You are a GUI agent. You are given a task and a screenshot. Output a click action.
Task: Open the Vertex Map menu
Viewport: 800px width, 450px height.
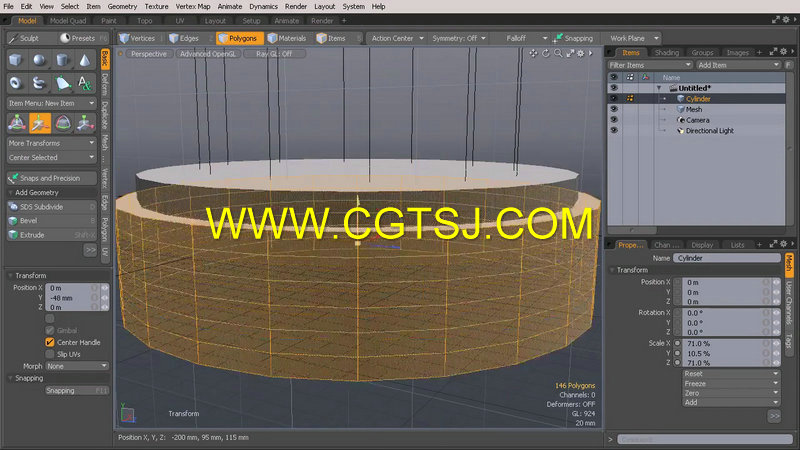pyautogui.click(x=193, y=7)
